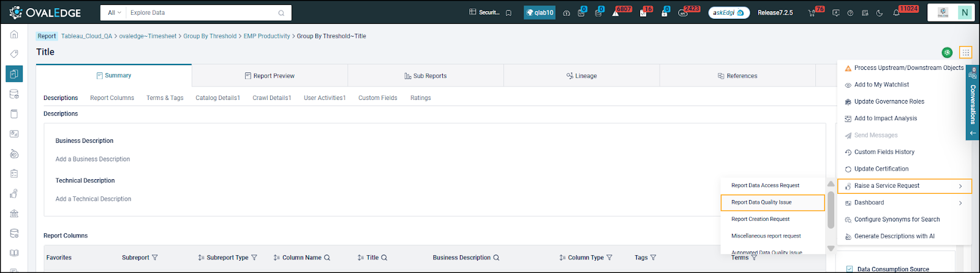Select Report Data Quality Issue option

click(761, 202)
